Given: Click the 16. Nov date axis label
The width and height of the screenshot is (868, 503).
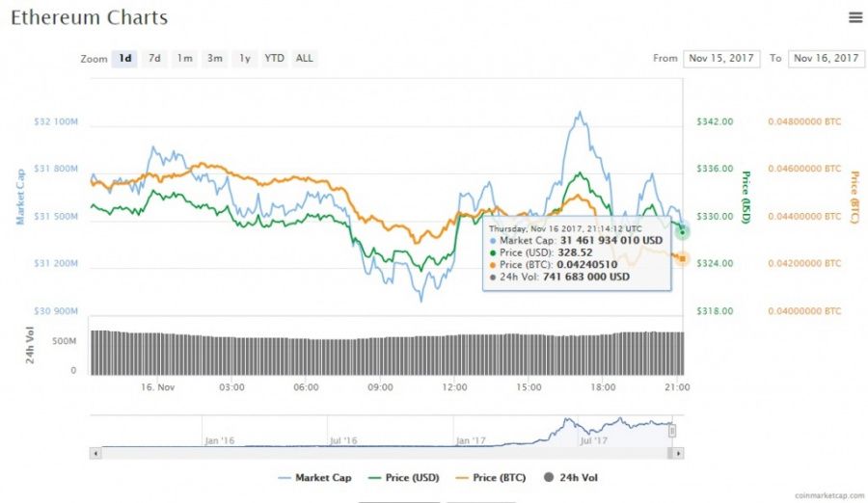Looking at the screenshot, I should (x=157, y=387).
